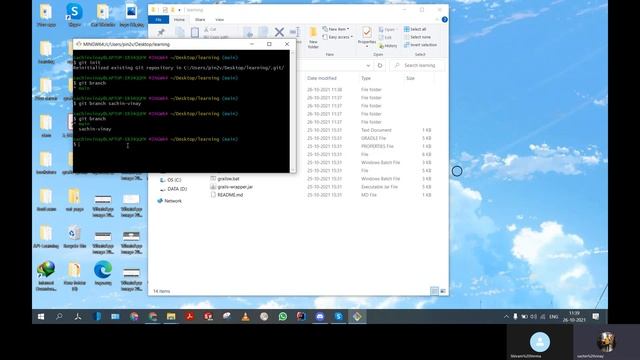This screenshot has width=640, height=360.
Task: Click the participant avatar thumbnail
Action: pyautogui.click(x=540, y=342)
